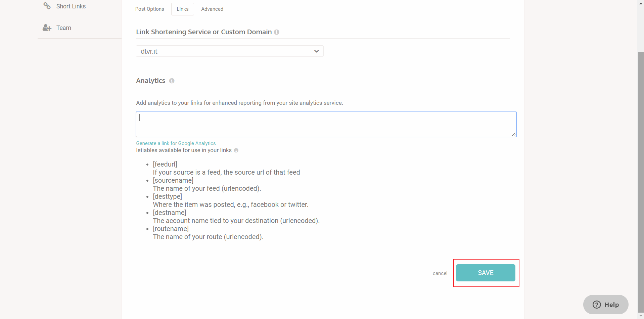This screenshot has height=319, width=644.
Task: Click info icon beside variables available text
Action: [236, 150]
